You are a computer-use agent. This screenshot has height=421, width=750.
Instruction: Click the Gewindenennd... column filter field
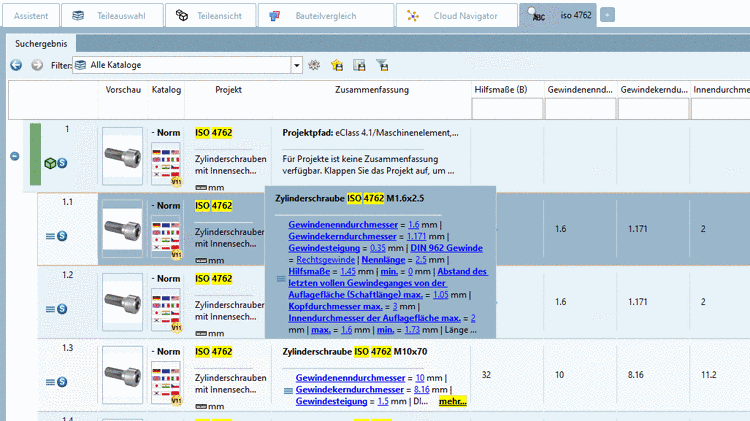[580, 109]
